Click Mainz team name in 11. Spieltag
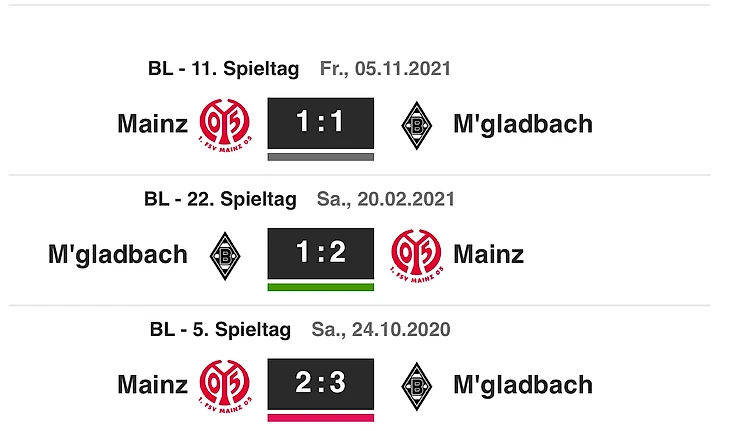This screenshot has width=730, height=431. [153, 124]
